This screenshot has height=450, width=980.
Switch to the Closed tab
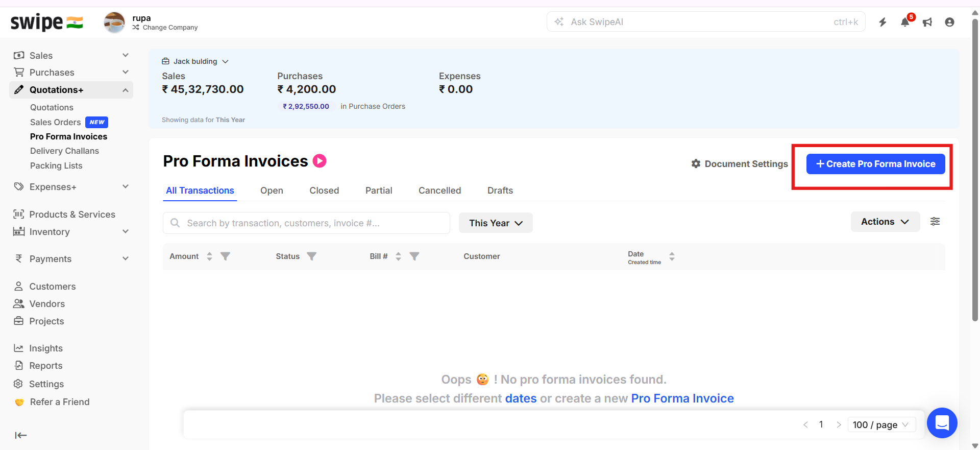click(324, 191)
